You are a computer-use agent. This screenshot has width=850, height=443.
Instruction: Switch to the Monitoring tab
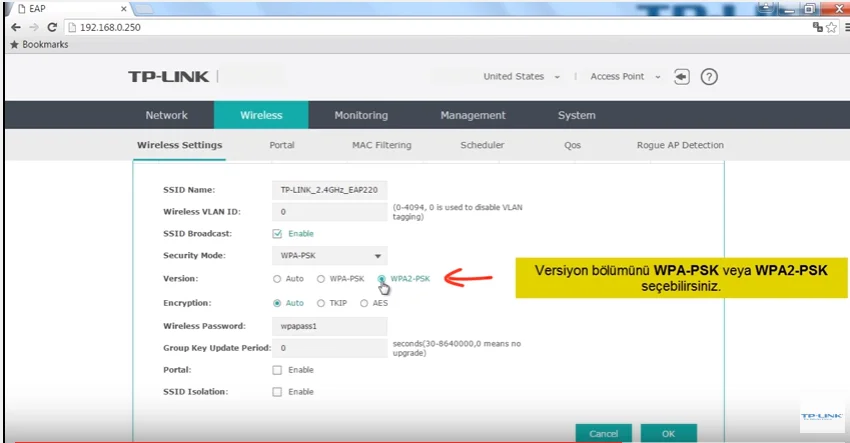click(x=360, y=115)
